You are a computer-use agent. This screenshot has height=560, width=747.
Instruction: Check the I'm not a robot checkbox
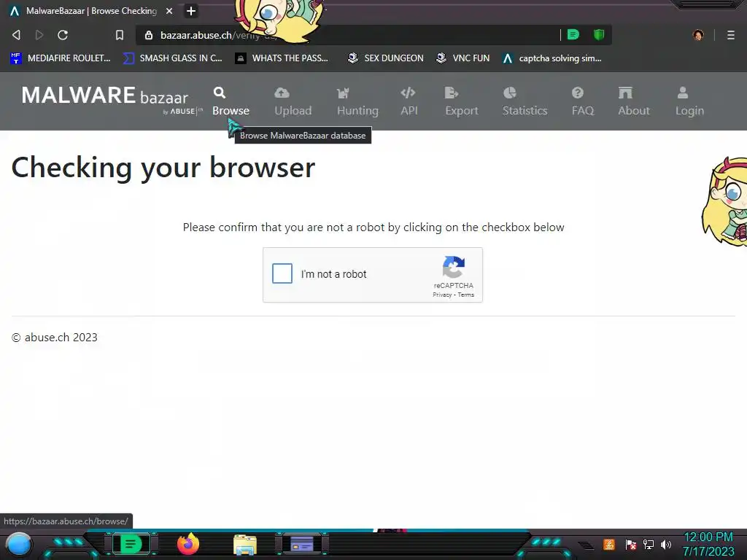point(282,274)
